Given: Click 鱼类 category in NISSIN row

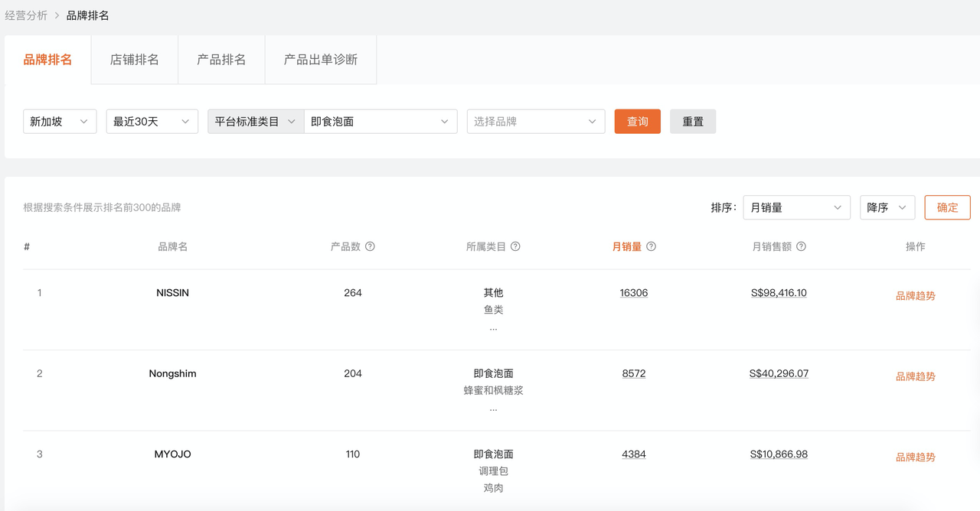Looking at the screenshot, I should point(494,310).
